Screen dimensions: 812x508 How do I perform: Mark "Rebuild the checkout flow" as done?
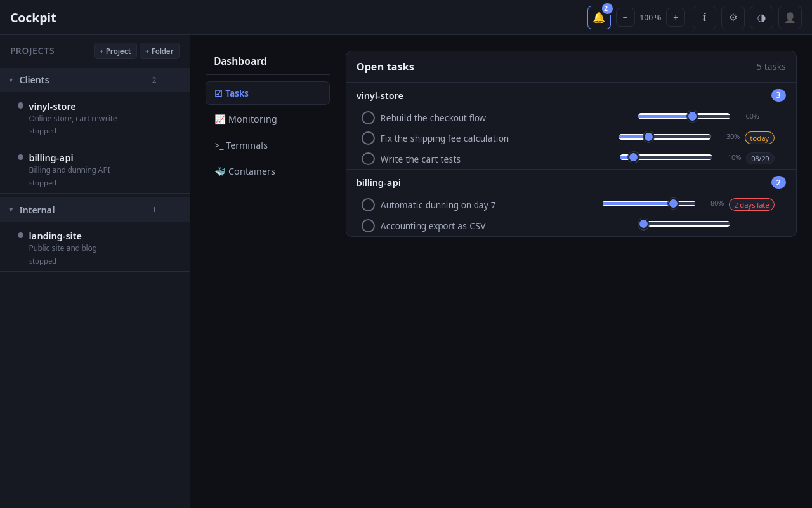pos(368,117)
